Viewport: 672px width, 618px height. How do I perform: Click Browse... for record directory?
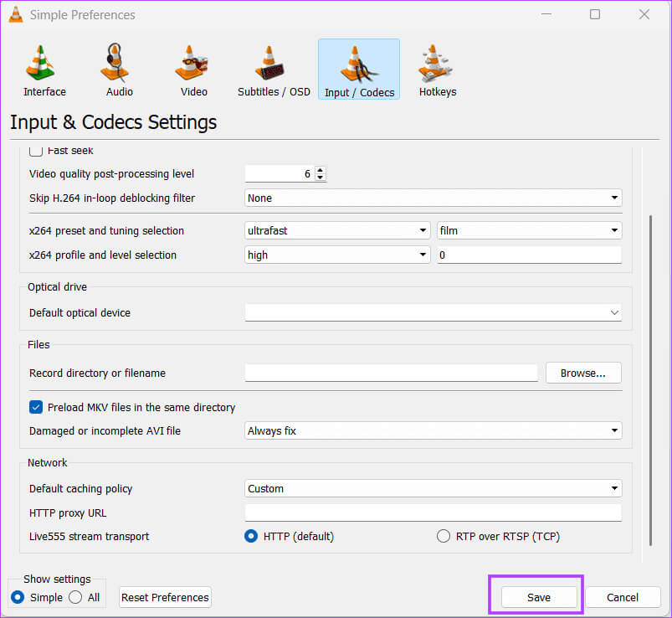click(x=583, y=373)
